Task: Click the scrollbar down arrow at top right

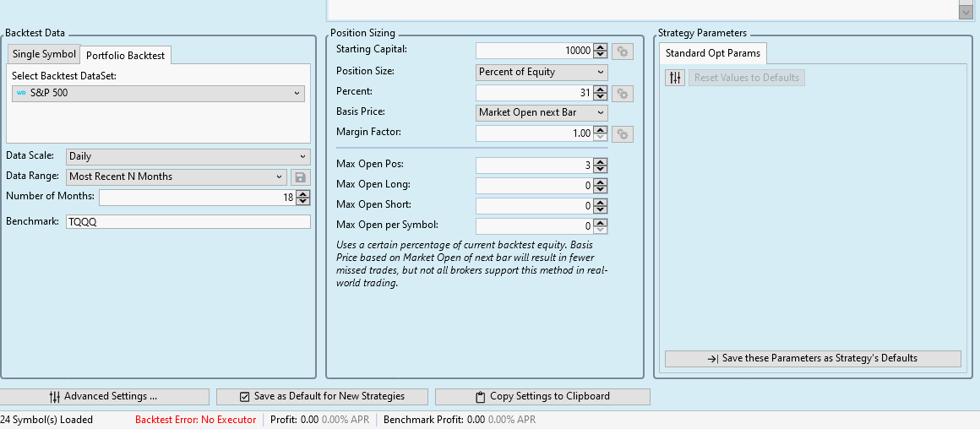Action: click(x=966, y=11)
